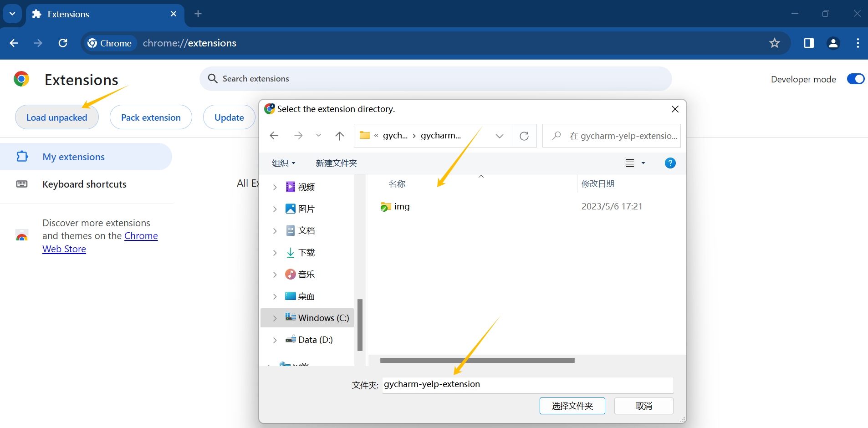Open the tab search dropdown arrow
Screen dimensions: 868x428
[12, 14]
